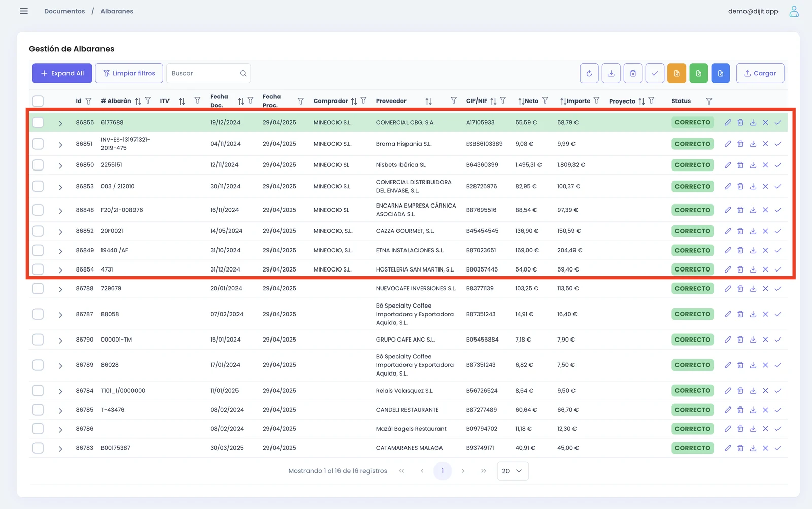Jump to the last page double arrow
This screenshot has width=812, height=509.
pyautogui.click(x=484, y=471)
